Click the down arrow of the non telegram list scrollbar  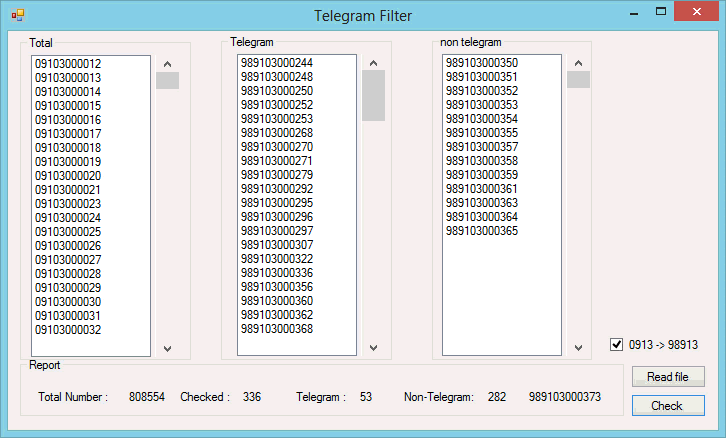coord(578,348)
